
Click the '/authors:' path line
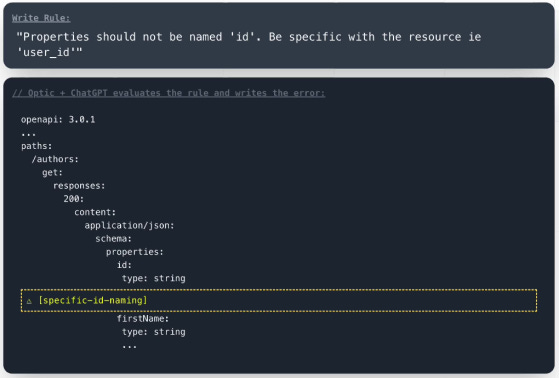tap(55, 159)
